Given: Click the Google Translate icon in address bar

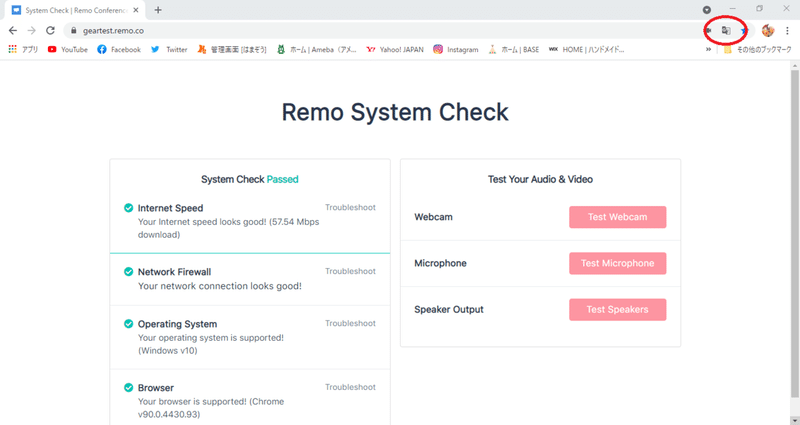Looking at the screenshot, I should (x=727, y=31).
